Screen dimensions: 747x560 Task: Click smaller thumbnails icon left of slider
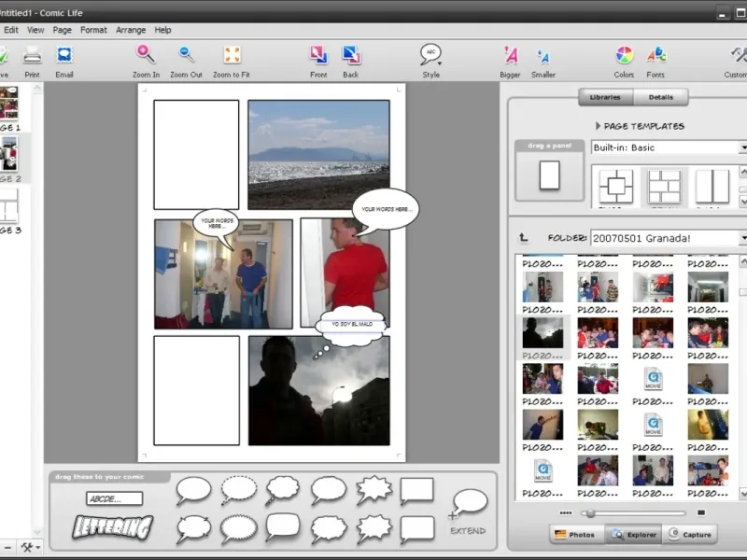click(x=566, y=512)
